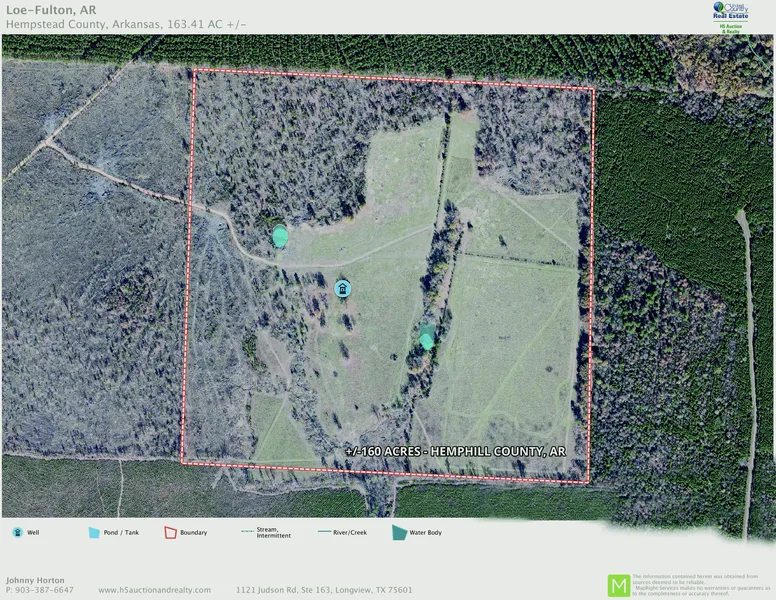Click the well marker on the map

342,289
